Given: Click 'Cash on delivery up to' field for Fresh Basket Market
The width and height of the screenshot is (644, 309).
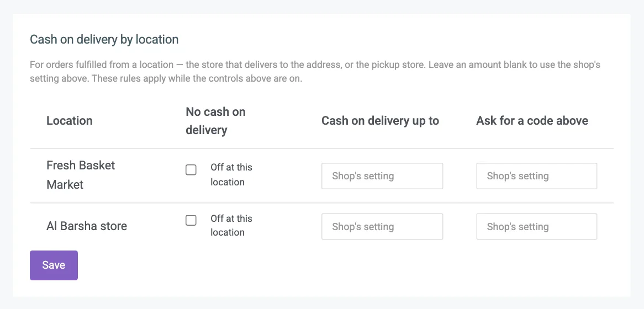Looking at the screenshot, I should [x=382, y=176].
